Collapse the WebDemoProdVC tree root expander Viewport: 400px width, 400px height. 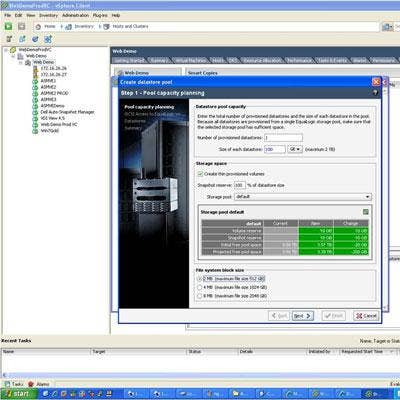pyautogui.click(x=6, y=50)
